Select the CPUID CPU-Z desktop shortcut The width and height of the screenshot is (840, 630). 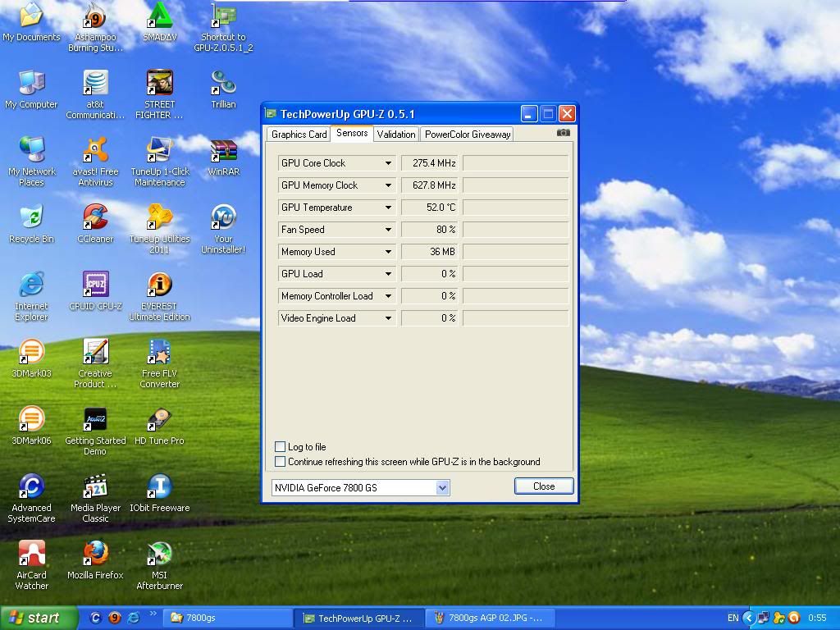pos(95,292)
